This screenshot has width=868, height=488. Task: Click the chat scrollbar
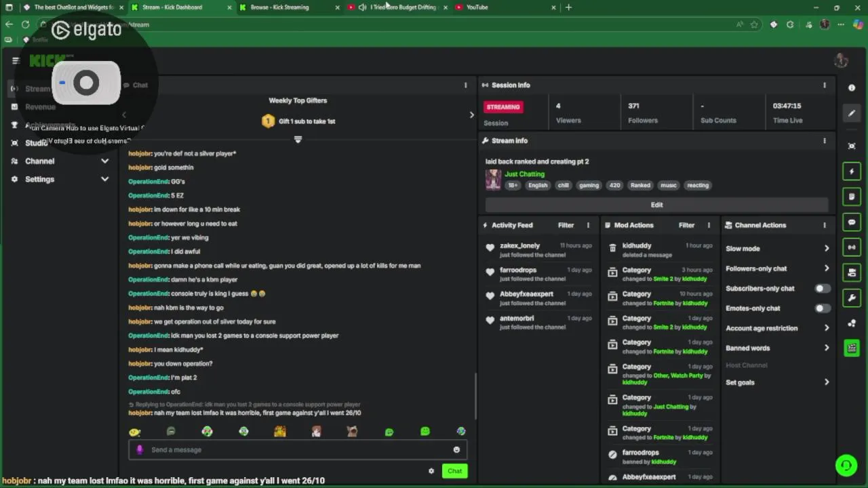pyautogui.click(x=475, y=395)
